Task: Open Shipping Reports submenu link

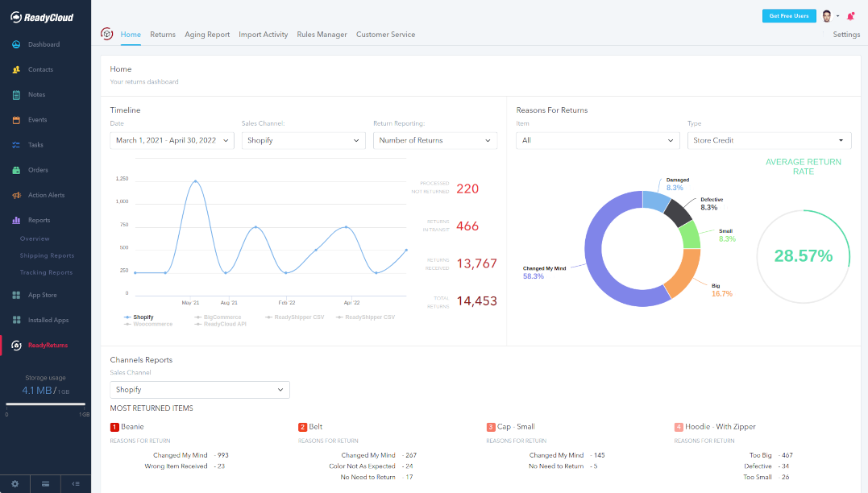Action: [47, 255]
